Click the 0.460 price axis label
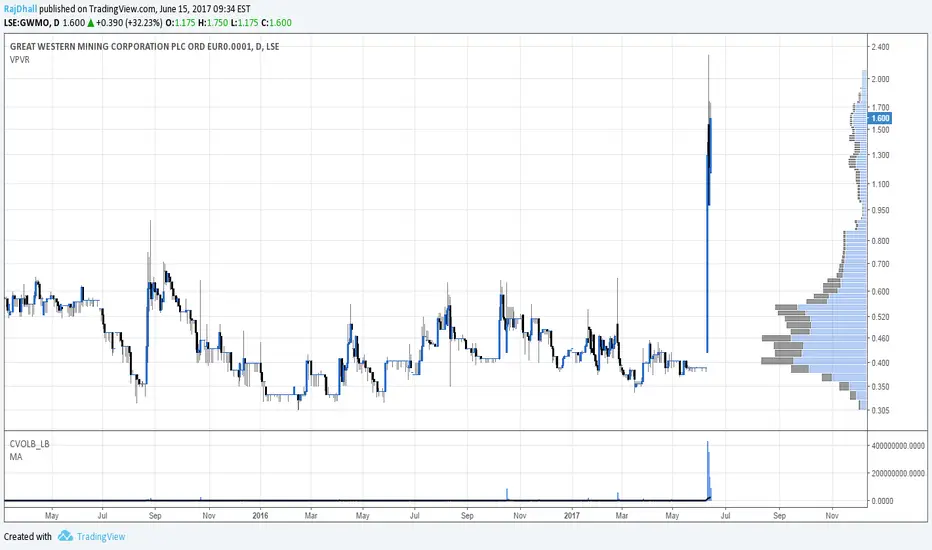The height and width of the screenshot is (550, 932). [x=880, y=338]
